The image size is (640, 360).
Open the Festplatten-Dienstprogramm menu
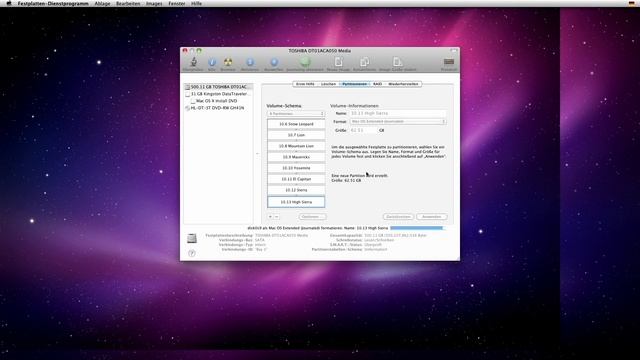click(x=53, y=3)
